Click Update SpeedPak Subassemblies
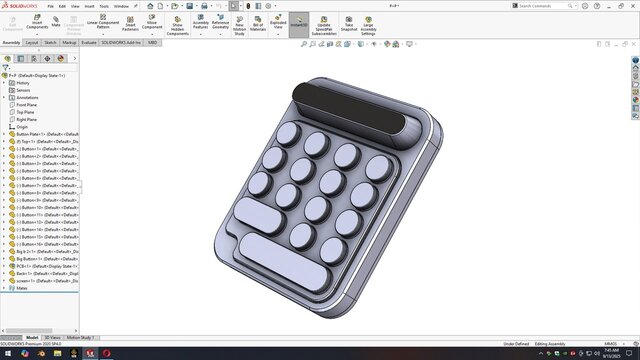Viewport: 640px width, 360px height. pos(324,26)
